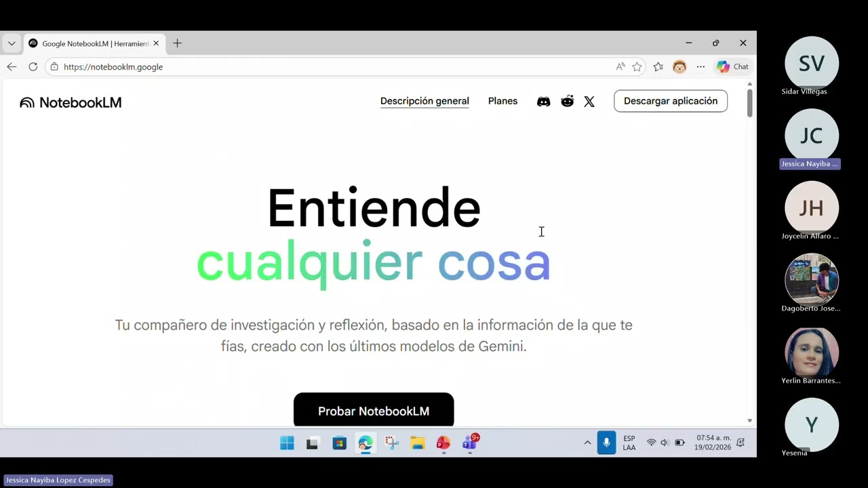
Task: Open the X (Twitter) icon link
Action: [589, 102]
